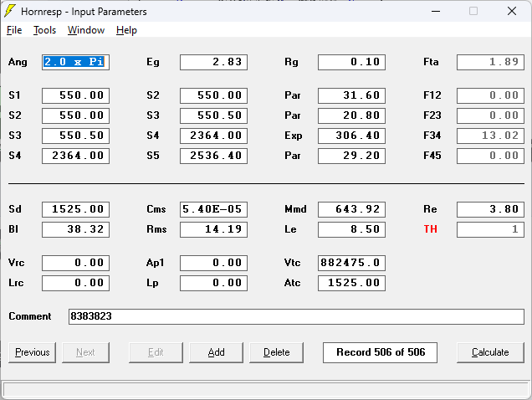Click the Par field with 31.60
This screenshot has height=400, width=532.
(351, 95)
